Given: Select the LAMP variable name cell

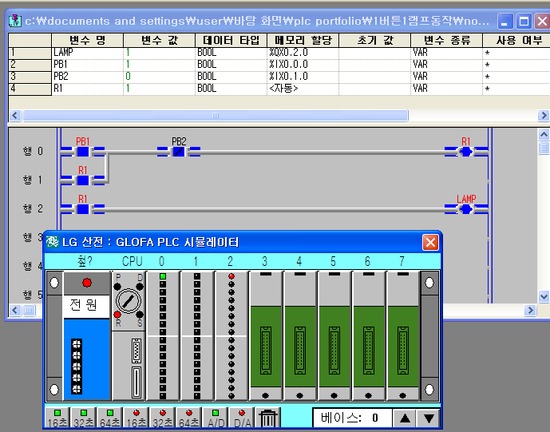Looking at the screenshot, I should coord(87,53).
